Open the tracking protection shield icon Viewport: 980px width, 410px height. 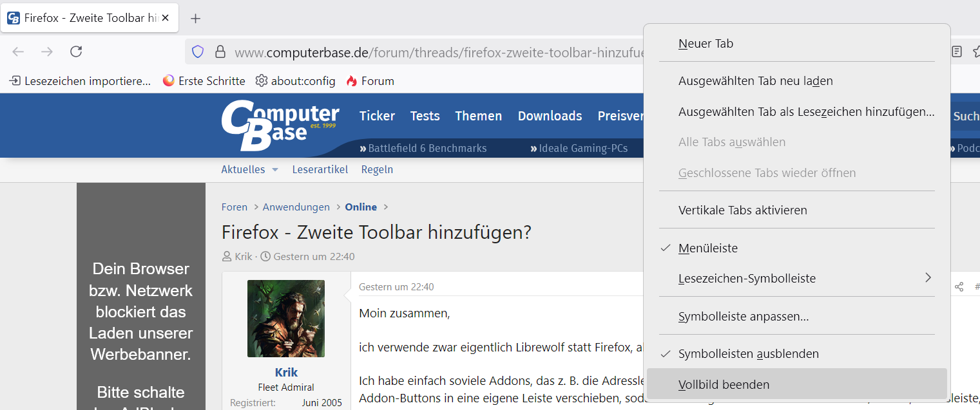pos(198,51)
